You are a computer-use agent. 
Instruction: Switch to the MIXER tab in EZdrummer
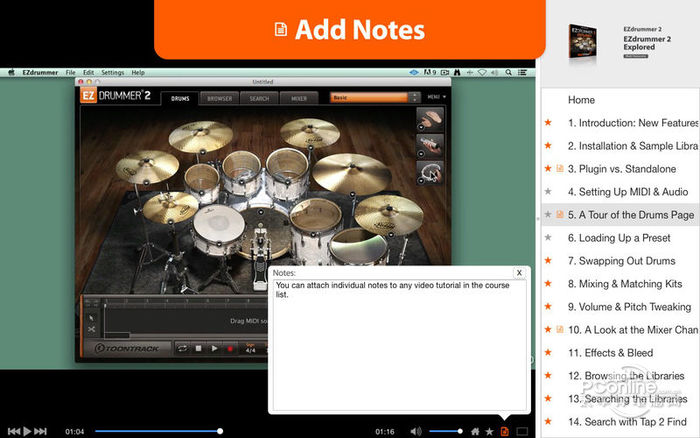(x=299, y=98)
